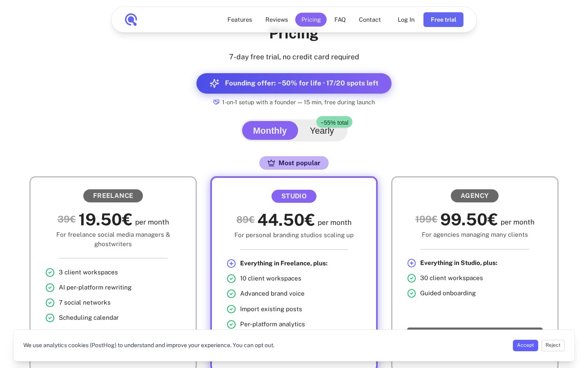Open the Contact nav link
The height and width of the screenshot is (368, 588).
370,20
